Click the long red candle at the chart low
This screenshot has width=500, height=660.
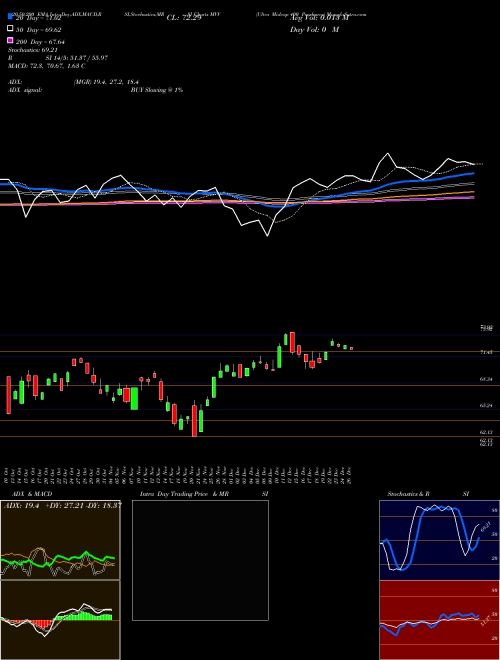point(194,420)
